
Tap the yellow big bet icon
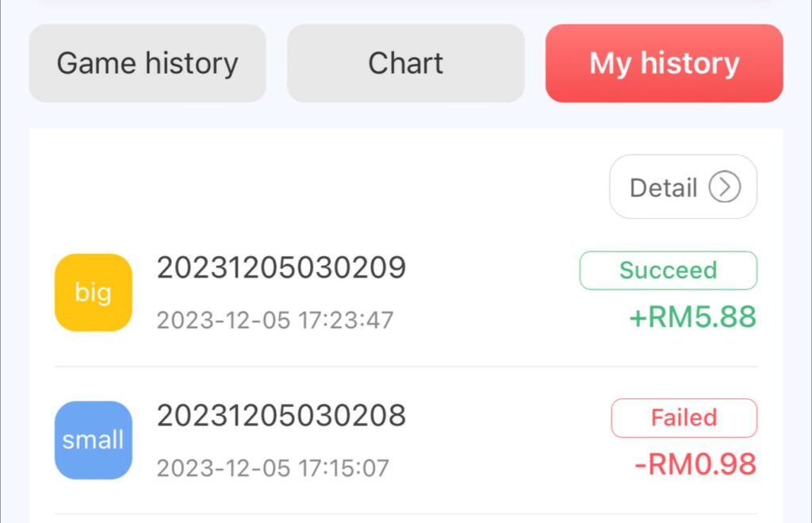(x=94, y=292)
